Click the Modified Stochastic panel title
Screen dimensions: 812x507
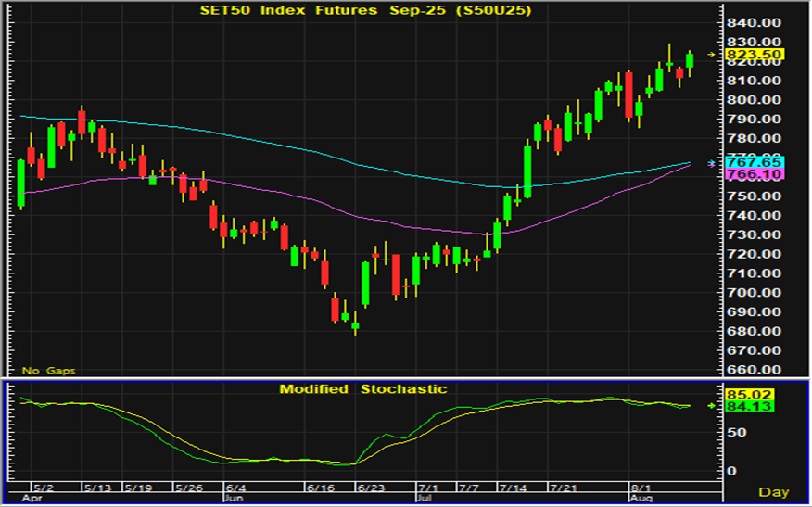[363, 389]
